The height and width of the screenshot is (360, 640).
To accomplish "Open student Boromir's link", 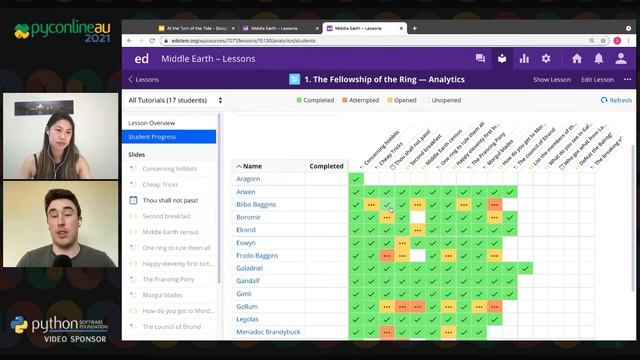I will click(248, 217).
